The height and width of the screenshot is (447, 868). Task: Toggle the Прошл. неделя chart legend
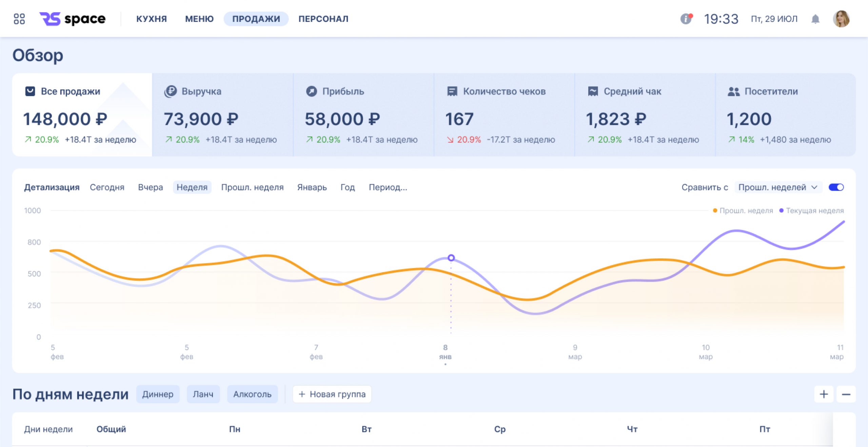click(743, 210)
